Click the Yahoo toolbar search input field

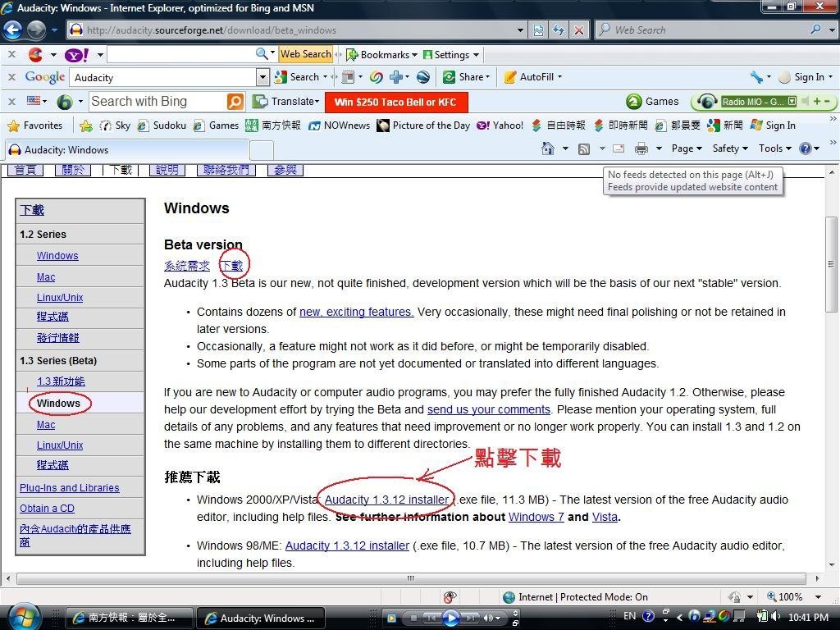tap(181, 54)
